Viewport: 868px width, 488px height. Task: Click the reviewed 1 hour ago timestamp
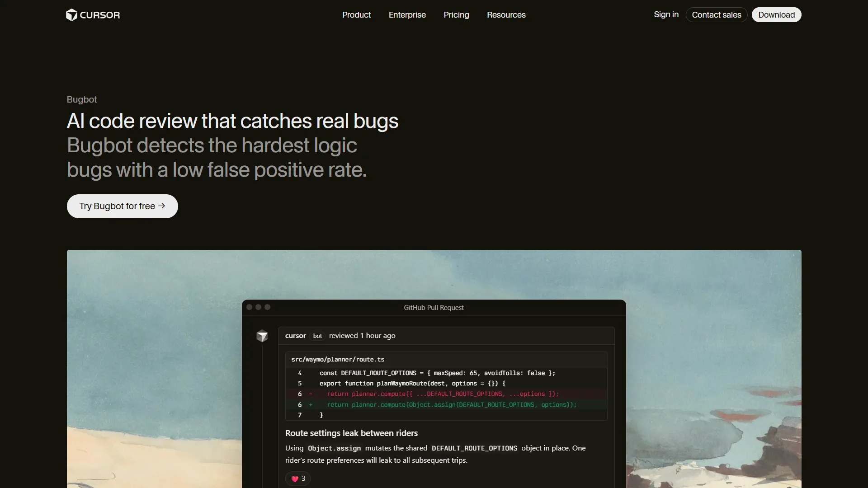pyautogui.click(x=362, y=336)
